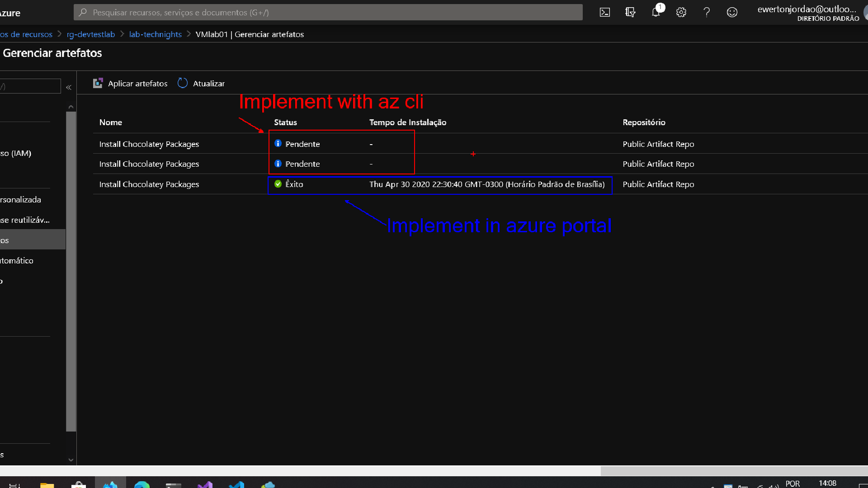The height and width of the screenshot is (488, 868).
Task: Open File Explorer in taskbar
Action: pos(47,485)
